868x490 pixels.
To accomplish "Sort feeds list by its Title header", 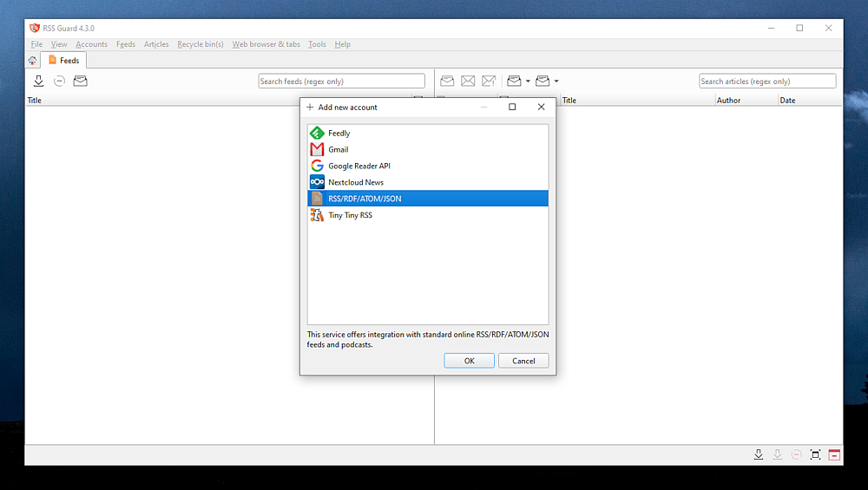I will (x=35, y=100).
